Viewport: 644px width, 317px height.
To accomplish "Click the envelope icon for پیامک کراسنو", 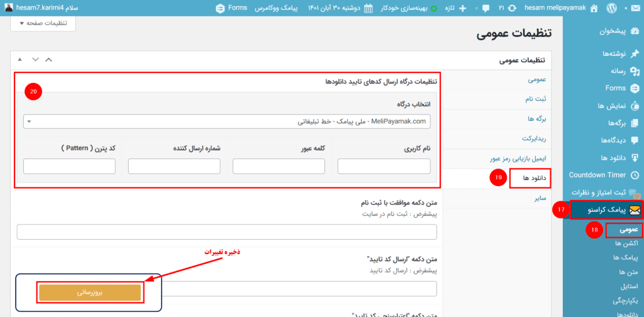I will click(635, 210).
